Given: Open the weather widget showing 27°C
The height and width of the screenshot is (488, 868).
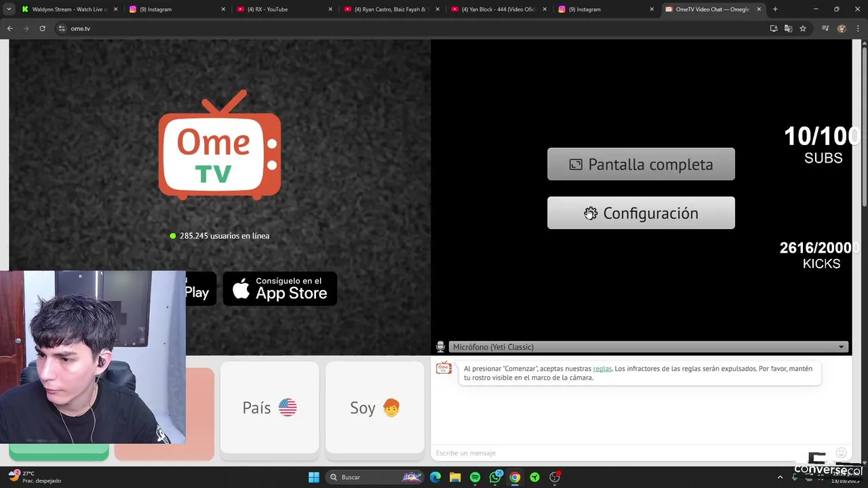Looking at the screenshot, I should [34, 477].
